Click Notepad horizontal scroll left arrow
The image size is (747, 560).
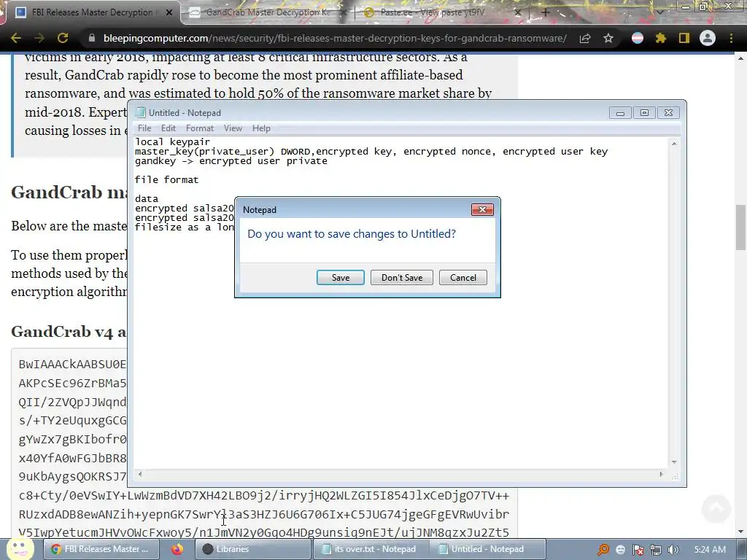[139, 474]
